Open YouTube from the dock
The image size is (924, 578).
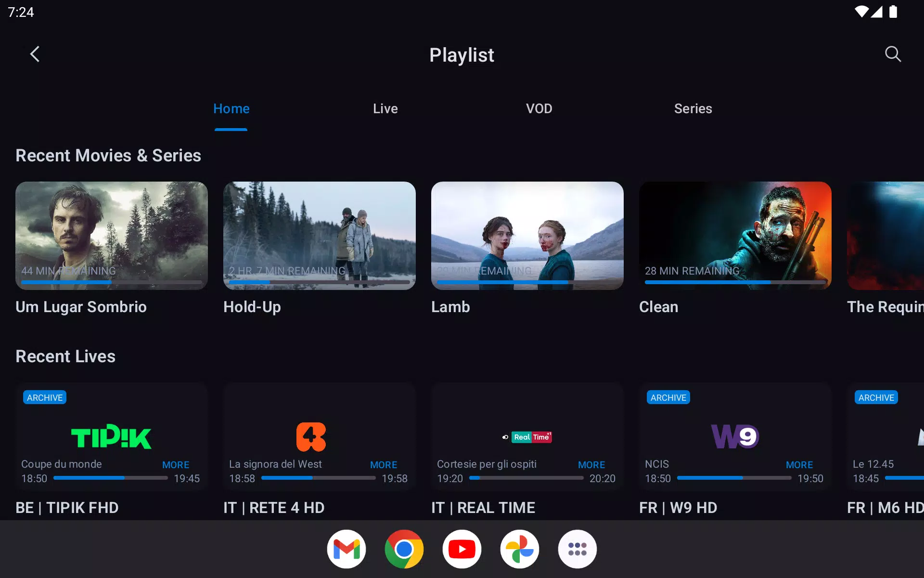point(462,549)
